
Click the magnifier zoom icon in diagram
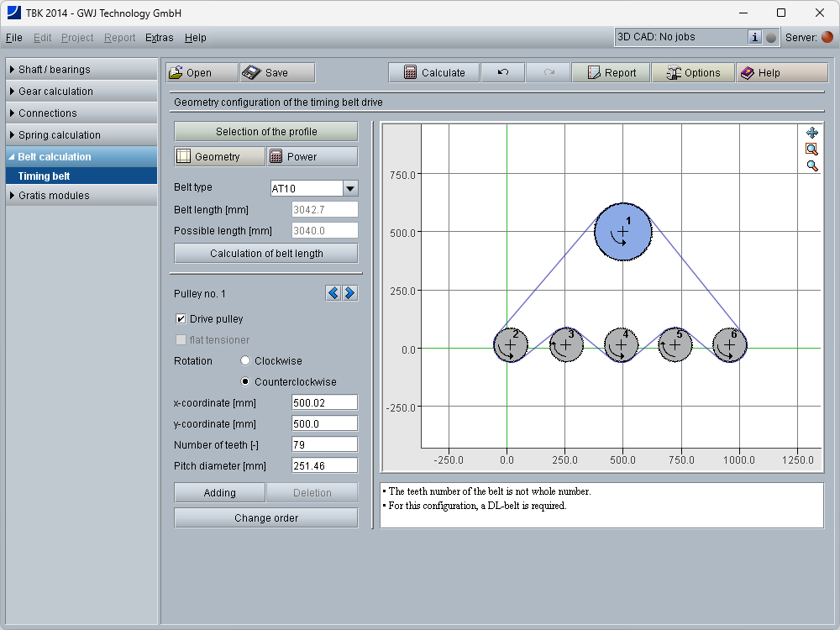[811, 165]
